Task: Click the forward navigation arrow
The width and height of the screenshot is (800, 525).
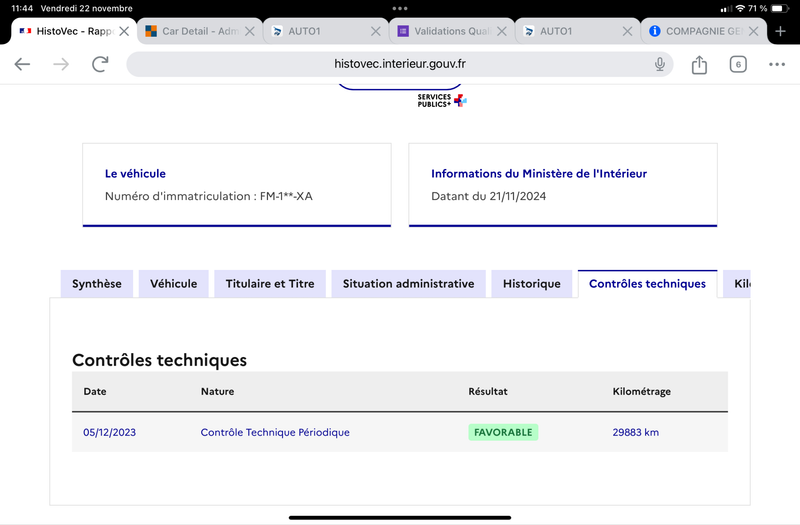Action: pyautogui.click(x=61, y=64)
